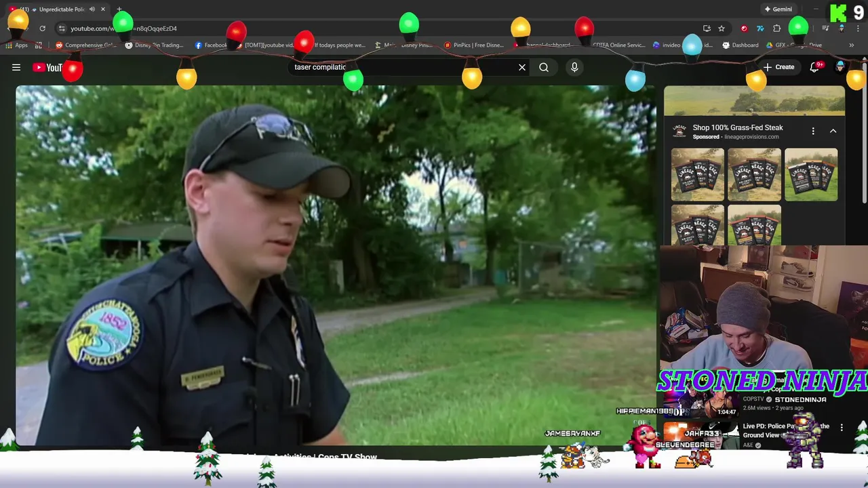This screenshot has width=868, height=488.
Task: Select the Unpredictable Police tab
Action: coord(58,9)
